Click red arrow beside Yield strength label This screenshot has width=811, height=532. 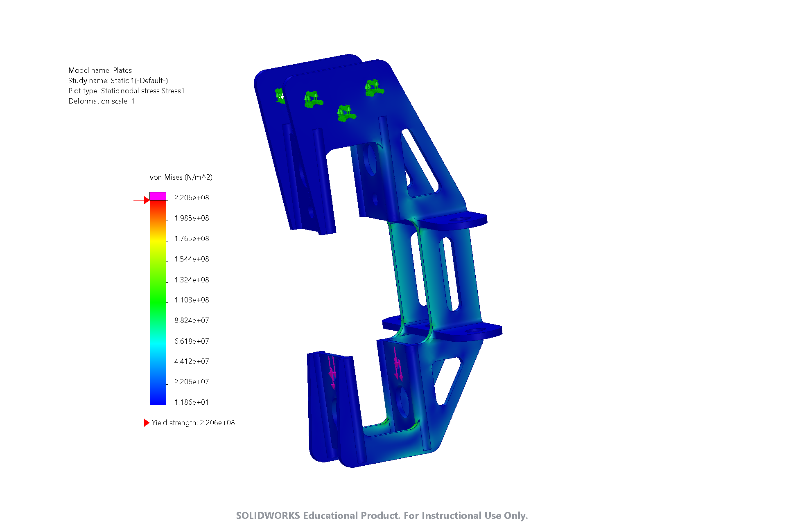tap(146, 423)
